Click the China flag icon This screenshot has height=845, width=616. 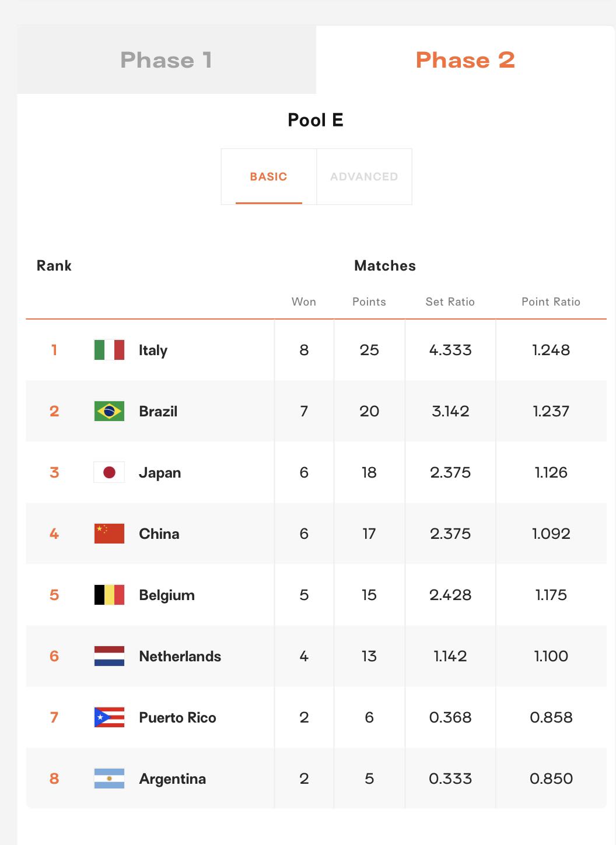[109, 534]
